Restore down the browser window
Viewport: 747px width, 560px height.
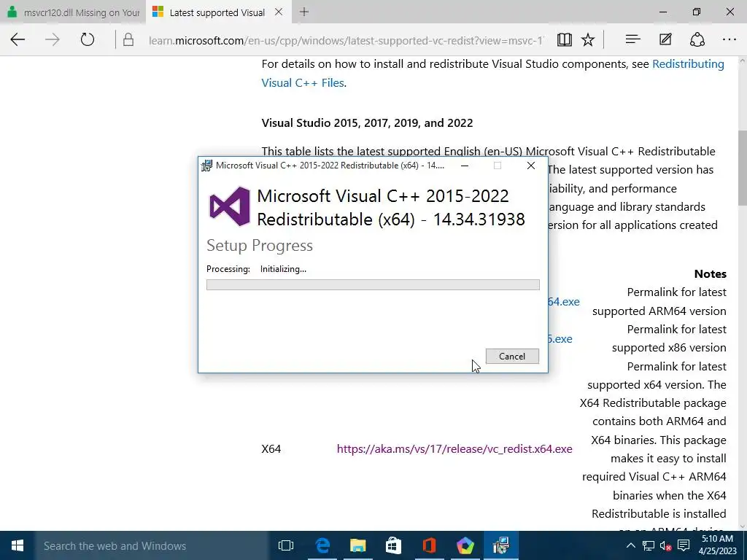click(x=697, y=12)
